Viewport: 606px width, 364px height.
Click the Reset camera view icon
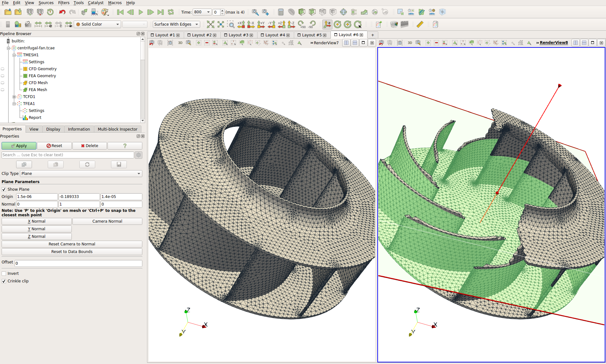210,24
